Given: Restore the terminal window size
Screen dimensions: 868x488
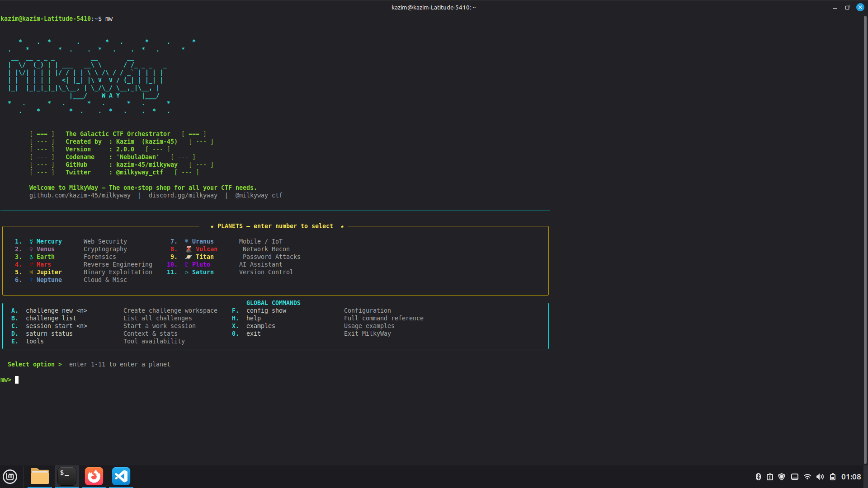Looking at the screenshot, I should click(847, 7).
